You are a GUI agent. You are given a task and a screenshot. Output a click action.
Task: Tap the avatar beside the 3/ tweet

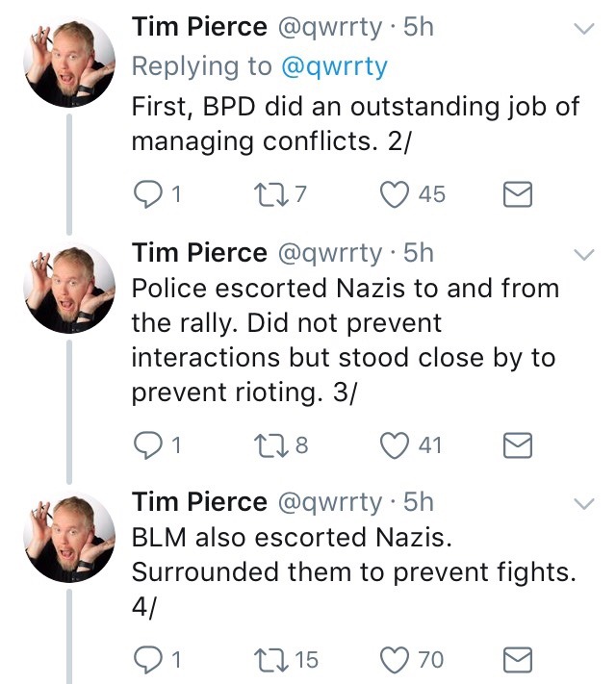[x=68, y=286]
